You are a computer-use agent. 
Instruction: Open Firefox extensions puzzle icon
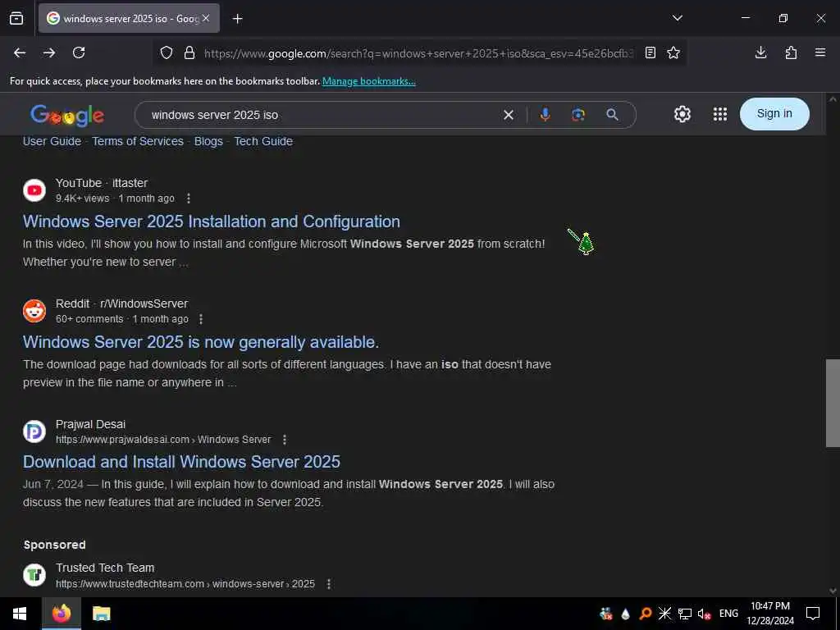[791, 52]
